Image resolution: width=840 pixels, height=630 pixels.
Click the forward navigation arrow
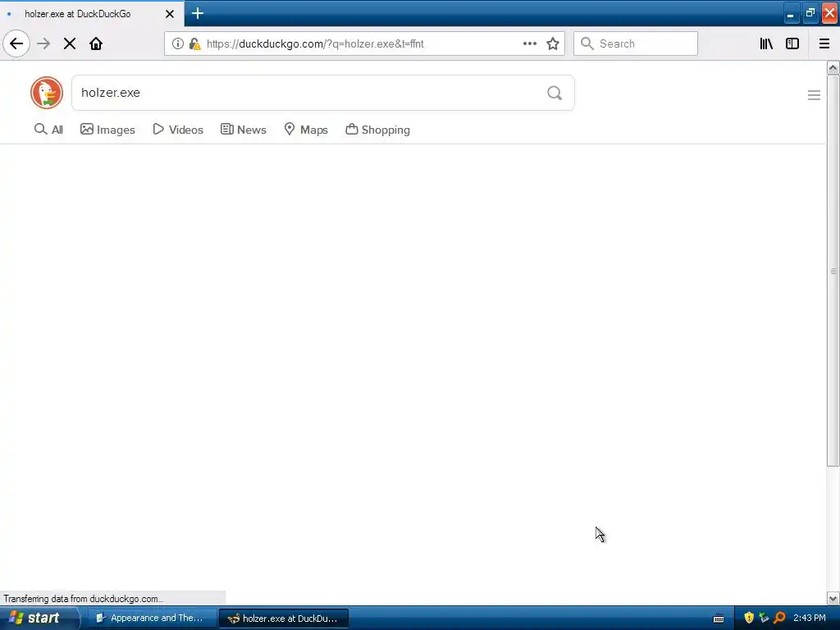[x=43, y=43]
